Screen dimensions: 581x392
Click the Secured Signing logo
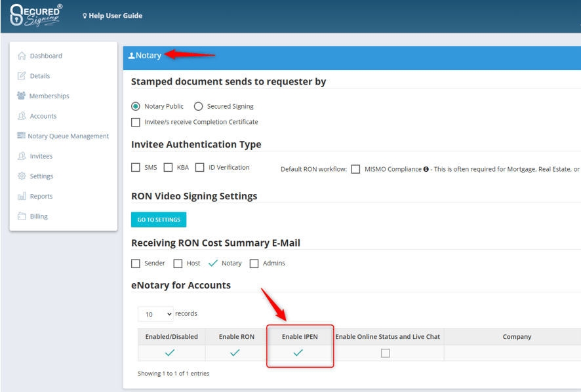[x=36, y=15]
